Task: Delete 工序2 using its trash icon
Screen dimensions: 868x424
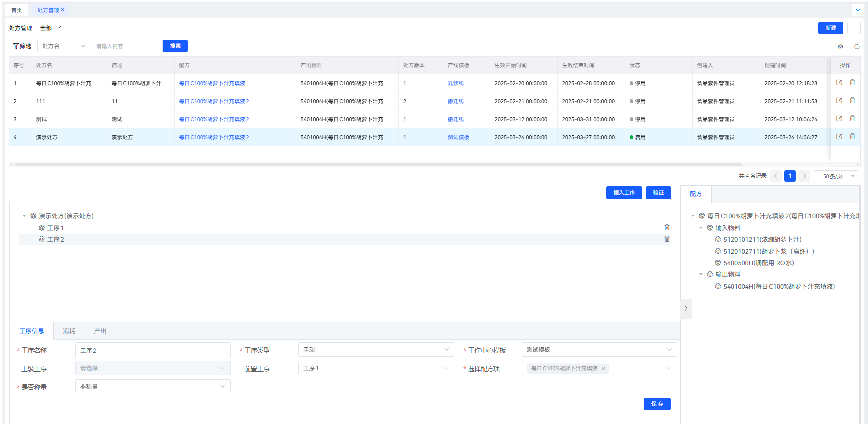Action: (667, 239)
